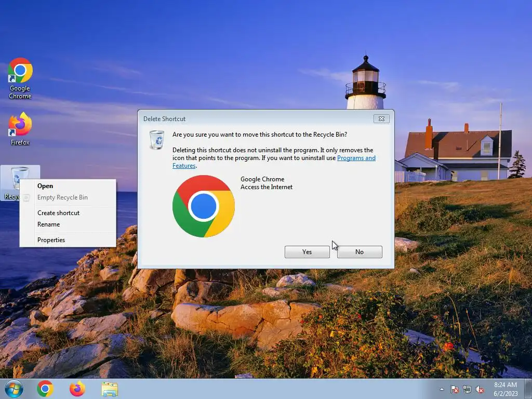
Task: Launch Chrome from the taskbar
Action: coord(45,389)
